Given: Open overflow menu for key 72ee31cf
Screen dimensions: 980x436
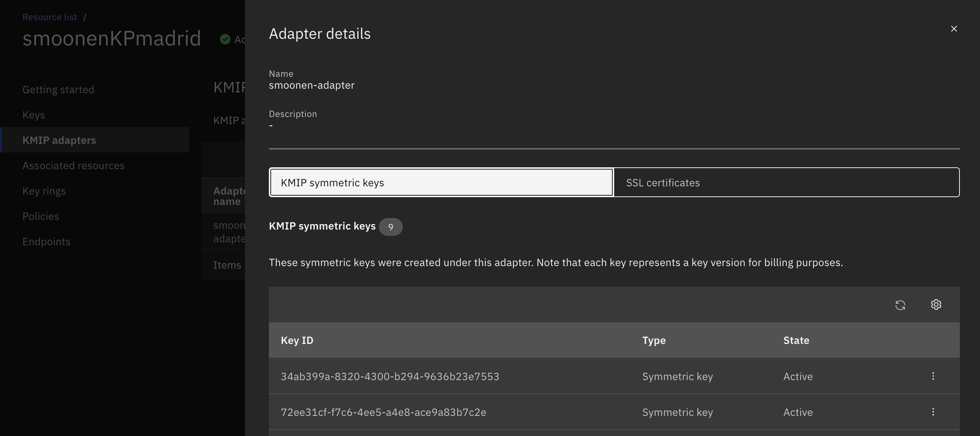Looking at the screenshot, I should point(933,412).
